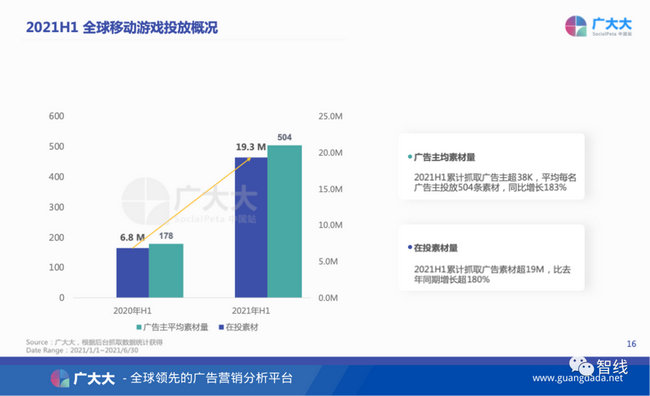Click the 广大大 logo icon at top right
Image resolution: width=650 pixels, height=396 pixels.
(x=576, y=26)
